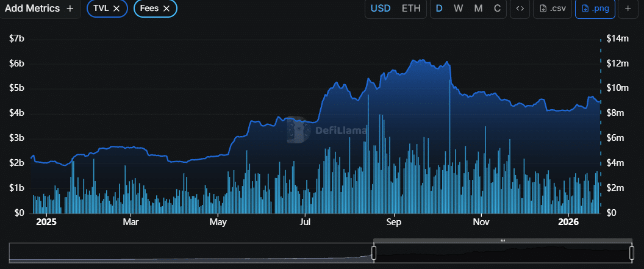Click the embed code icon
The height and width of the screenshot is (269, 644).
coord(520,9)
